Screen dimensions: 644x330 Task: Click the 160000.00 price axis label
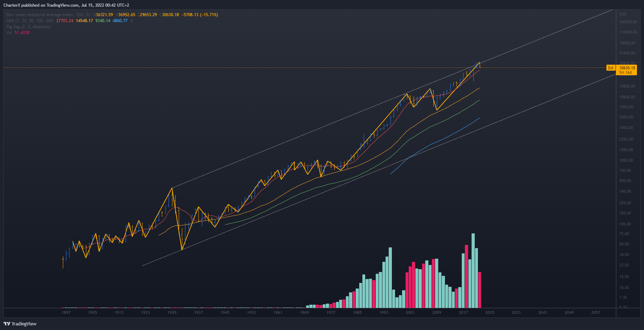click(x=628, y=22)
